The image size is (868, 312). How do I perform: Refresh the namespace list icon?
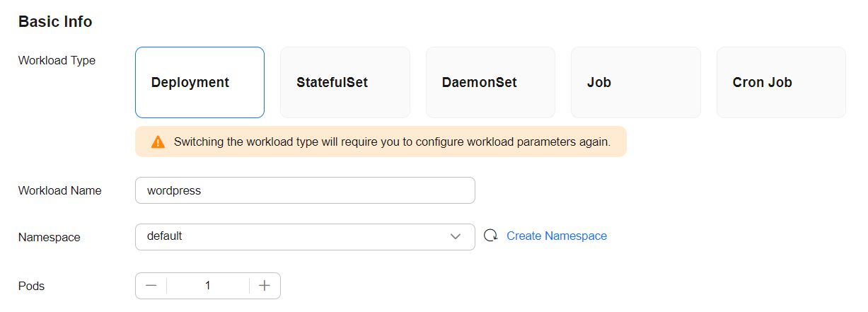491,236
